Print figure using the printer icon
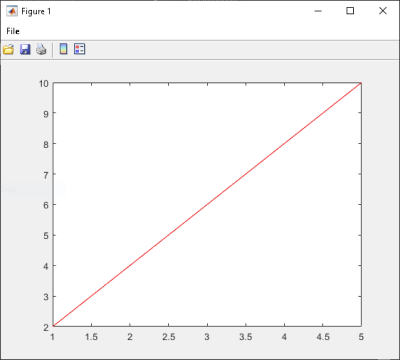 [41, 49]
